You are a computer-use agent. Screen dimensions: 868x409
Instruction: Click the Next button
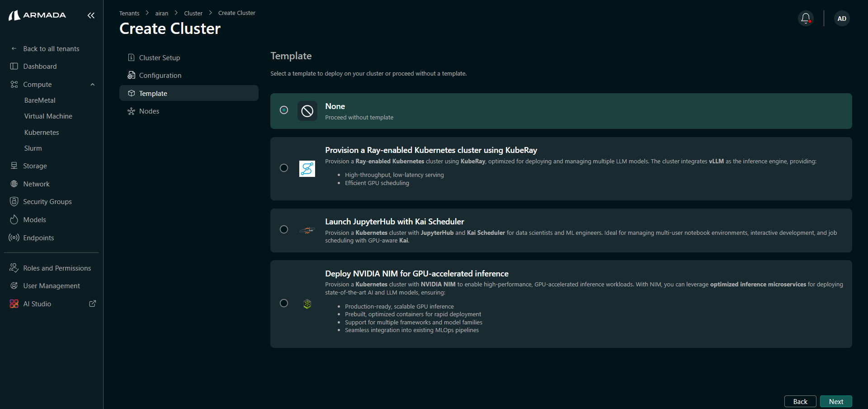click(x=836, y=401)
